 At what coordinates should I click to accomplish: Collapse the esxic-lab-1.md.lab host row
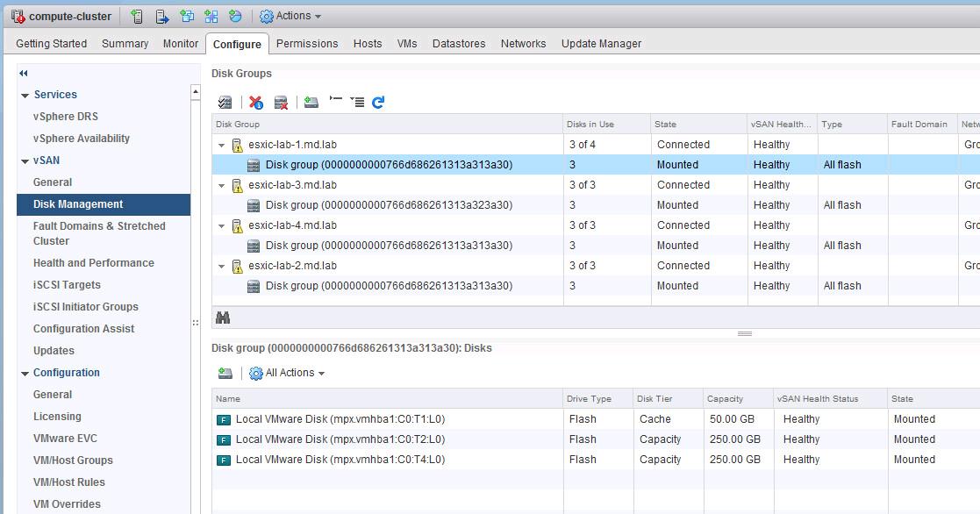click(221, 145)
